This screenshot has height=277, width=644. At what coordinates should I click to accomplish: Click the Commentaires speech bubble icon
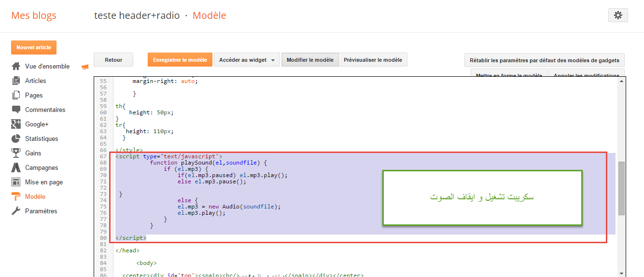16,110
